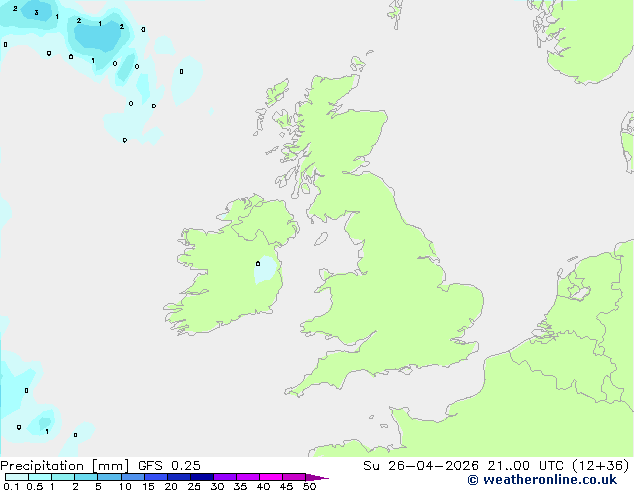This screenshot has width=634, height=490.
Task: Pick the 35–40 mm legend swatch
Action: (x=248, y=477)
